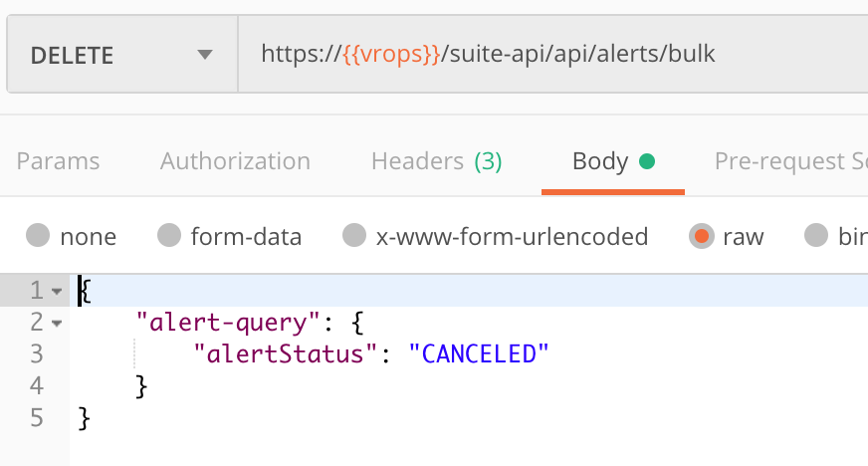Open the DELETE method dropdown arrow
Viewport: 868px width, 466px height.
tap(205, 54)
